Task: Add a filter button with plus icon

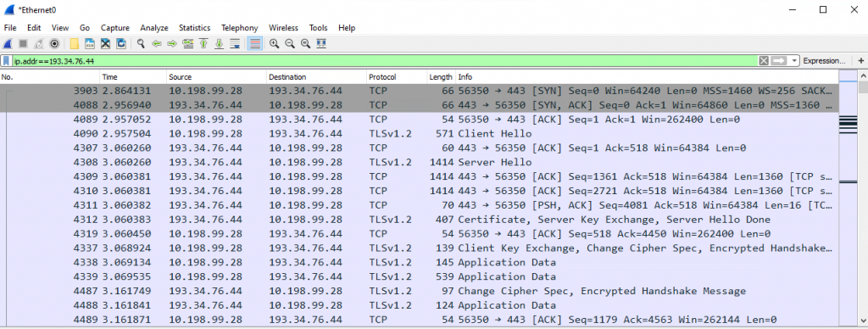Action: [x=861, y=61]
